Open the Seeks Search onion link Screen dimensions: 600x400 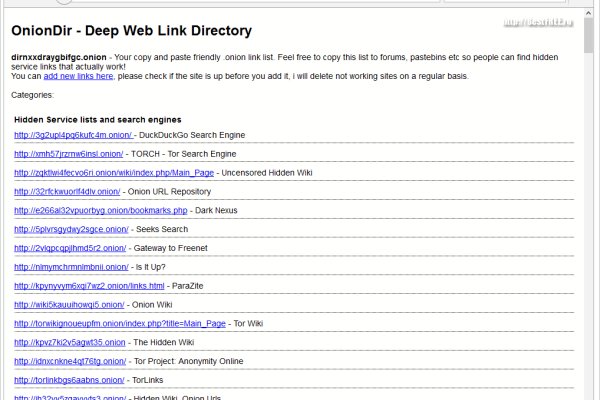[72, 229]
